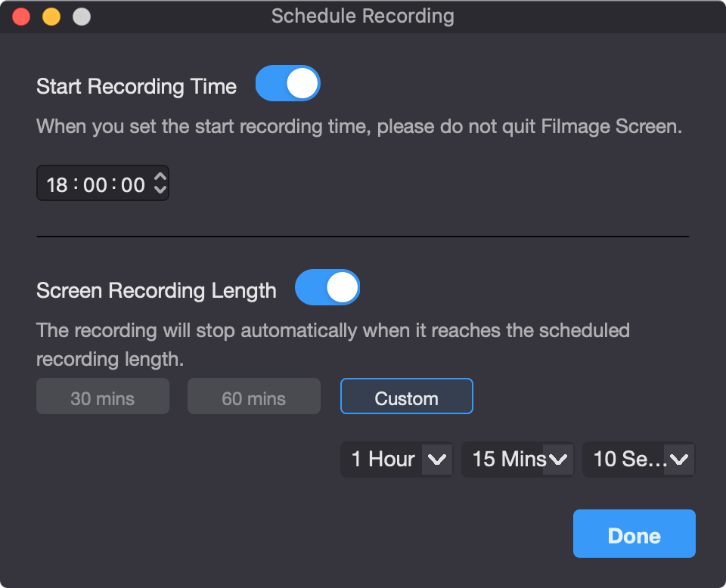Click the stepper down arrow on time field
Screen dimensions: 726x588
click(160, 190)
